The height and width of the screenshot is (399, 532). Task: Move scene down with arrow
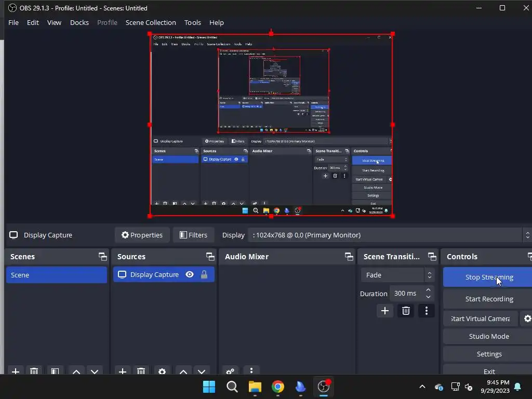[x=95, y=371]
